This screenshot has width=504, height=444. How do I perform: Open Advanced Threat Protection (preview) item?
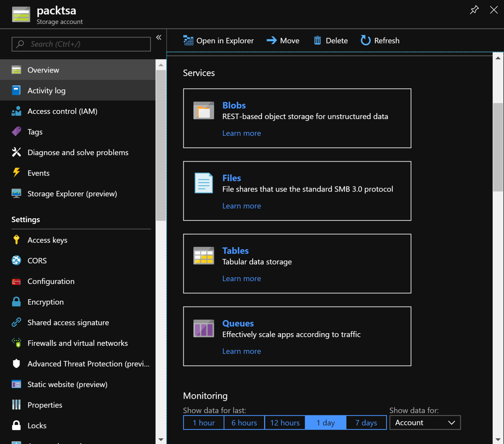point(78,364)
